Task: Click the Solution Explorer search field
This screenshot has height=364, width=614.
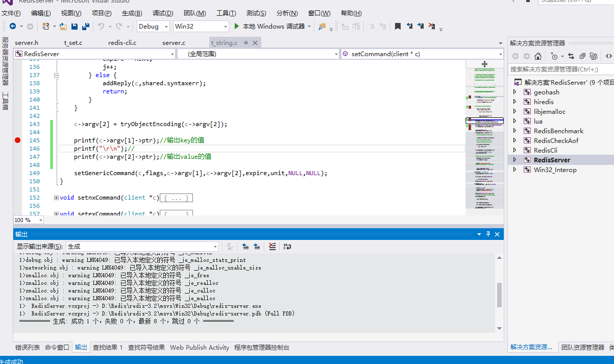Action: point(561,69)
